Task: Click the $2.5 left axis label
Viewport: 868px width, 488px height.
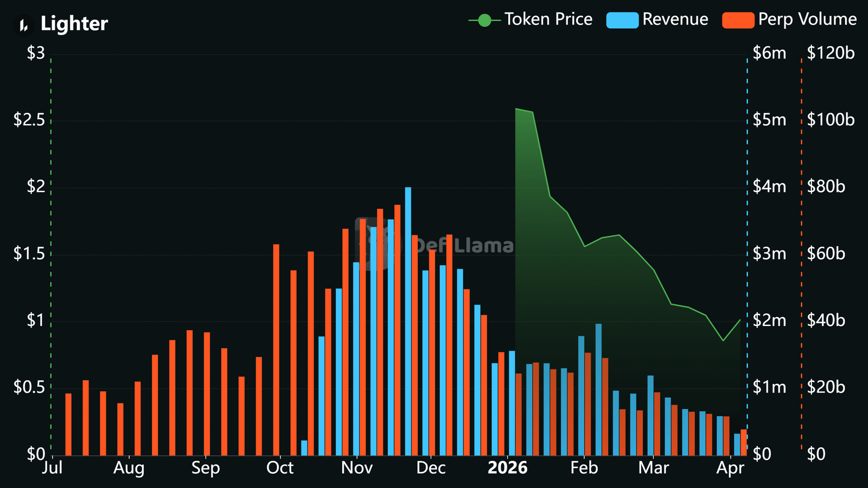Action: point(29,120)
